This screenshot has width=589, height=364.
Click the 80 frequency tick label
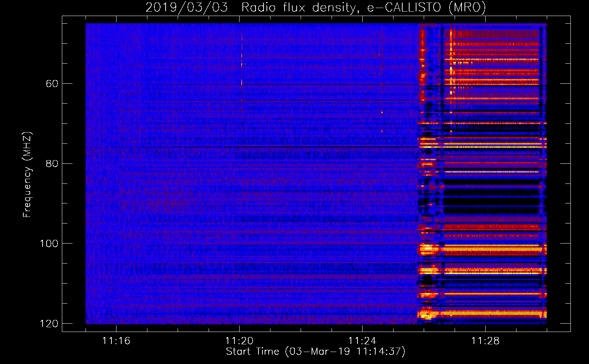52,163
